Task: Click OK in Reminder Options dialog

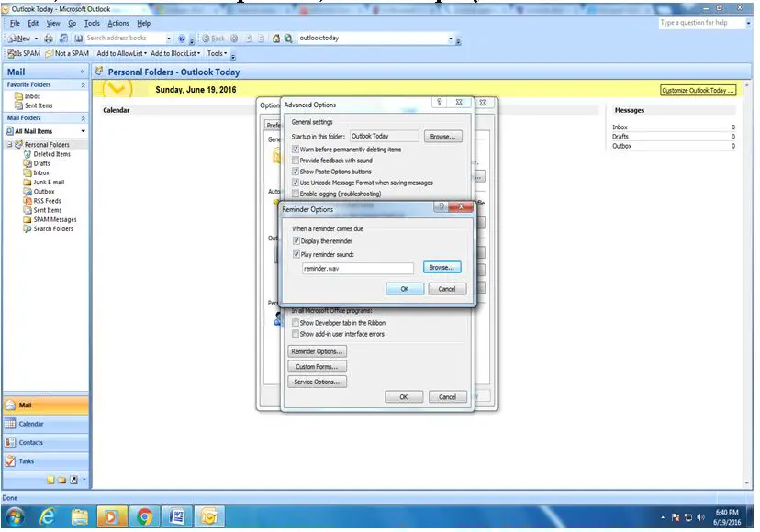Action: tap(405, 289)
